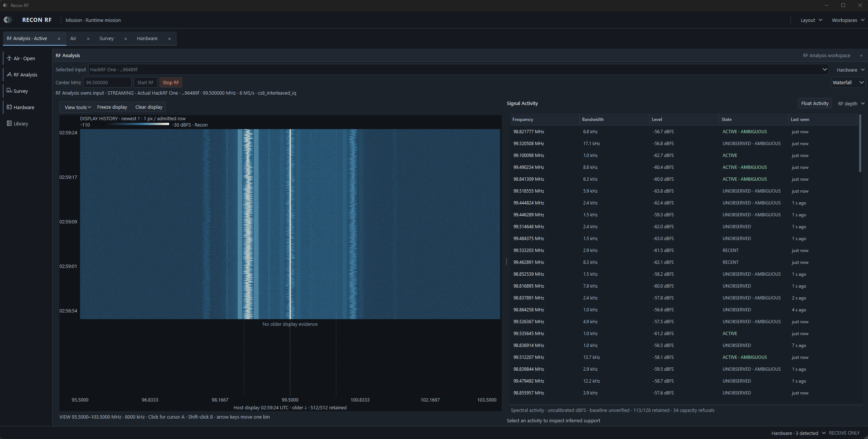Open Library from the sidebar
The height and width of the screenshot is (439, 868).
tap(26, 124)
